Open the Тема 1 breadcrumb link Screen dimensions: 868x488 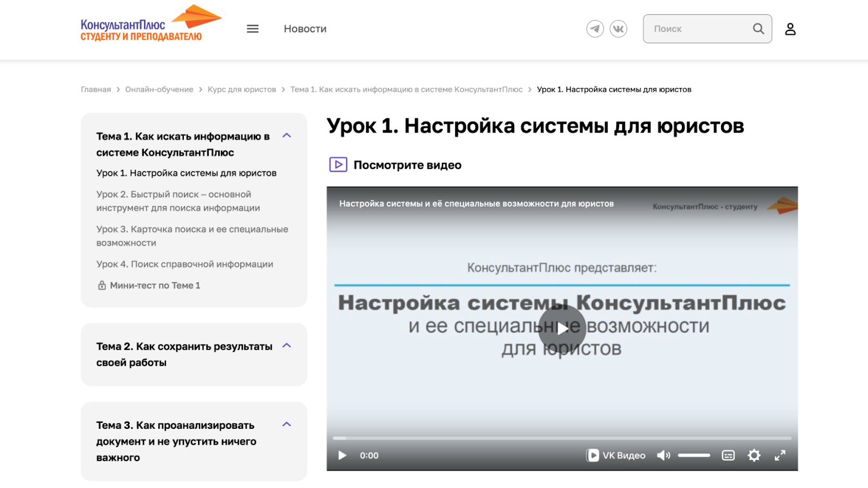pos(406,90)
